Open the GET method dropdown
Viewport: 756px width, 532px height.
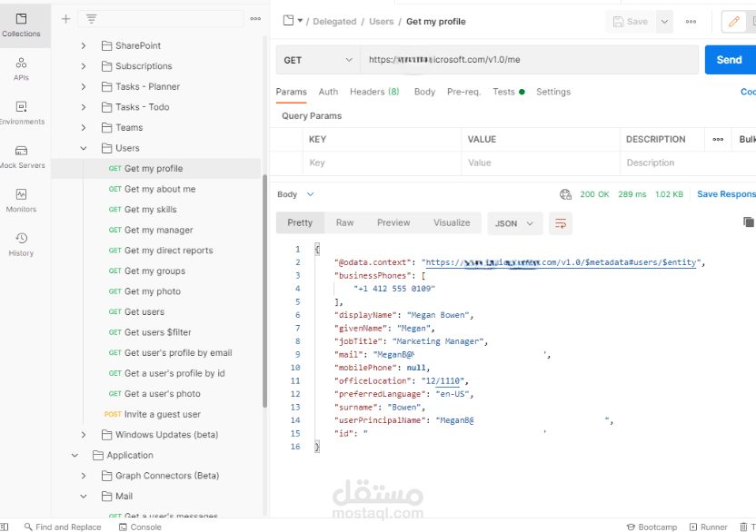318,60
